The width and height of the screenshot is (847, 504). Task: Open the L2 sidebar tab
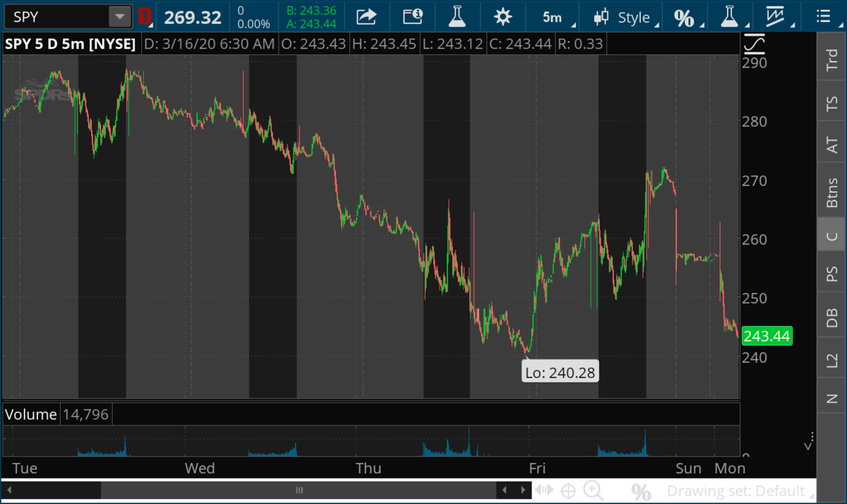click(832, 361)
